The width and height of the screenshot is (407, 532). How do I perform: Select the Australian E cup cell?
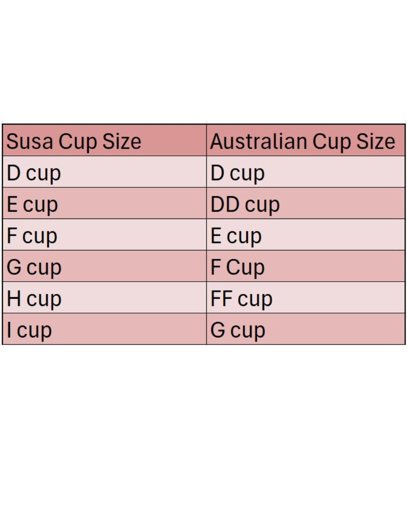[x=305, y=235]
